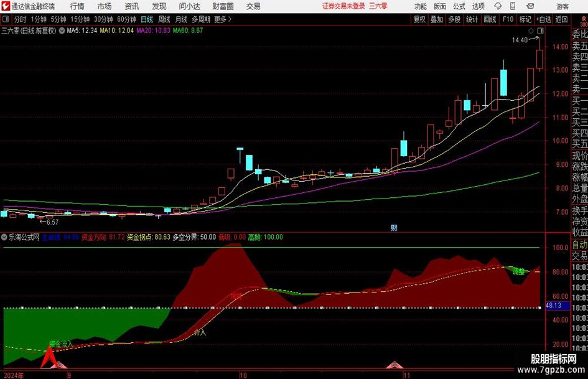Click the 三六零(日线,前复权) chart title
The width and height of the screenshot is (588, 379).
(x=29, y=30)
